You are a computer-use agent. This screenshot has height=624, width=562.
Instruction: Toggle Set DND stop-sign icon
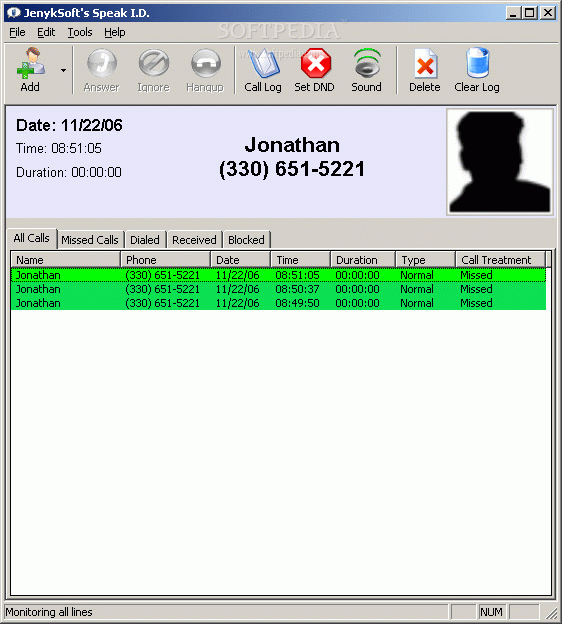(x=316, y=63)
